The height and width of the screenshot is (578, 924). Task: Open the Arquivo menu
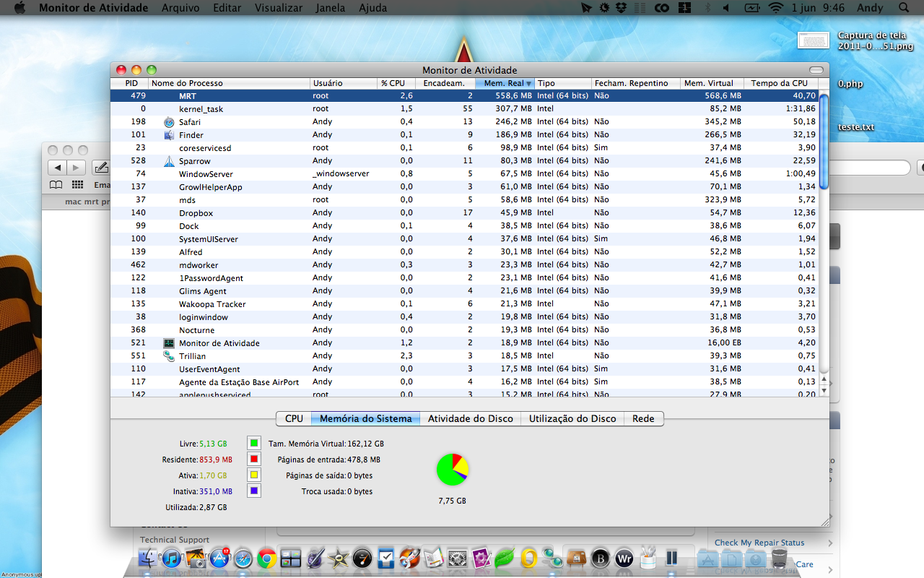click(180, 8)
